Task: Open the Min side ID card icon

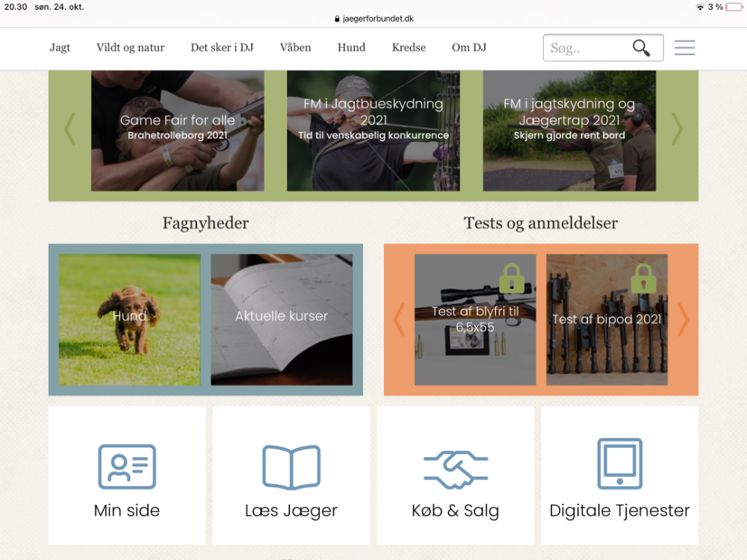Action: (127, 467)
